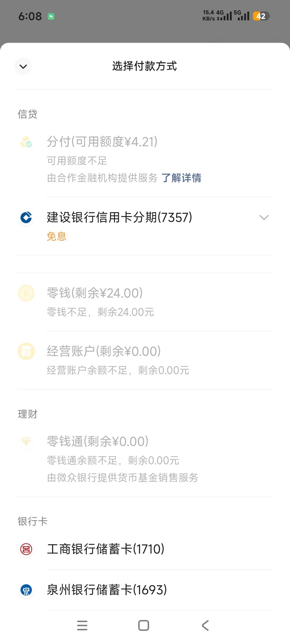The height and width of the screenshot is (644, 290).
Task: Select 工商银行储蓄卡(1710) as payment method
Action: point(106,549)
